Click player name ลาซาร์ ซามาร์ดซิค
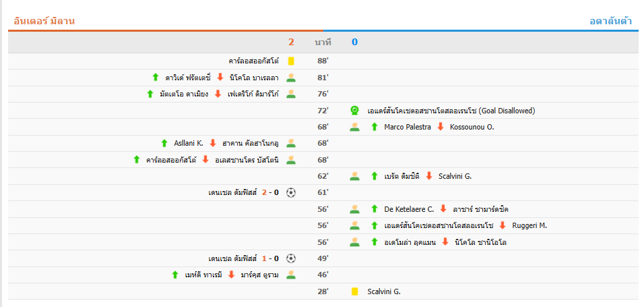The height and width of the screenshot is (307, 644). [480, 209]
